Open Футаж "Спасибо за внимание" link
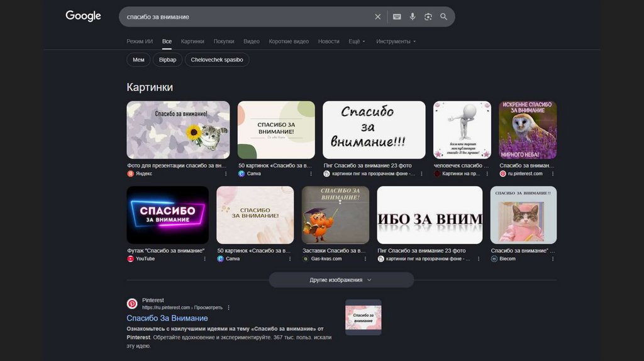The width and height of the screenshot is (644, 361). coord(165,250)
